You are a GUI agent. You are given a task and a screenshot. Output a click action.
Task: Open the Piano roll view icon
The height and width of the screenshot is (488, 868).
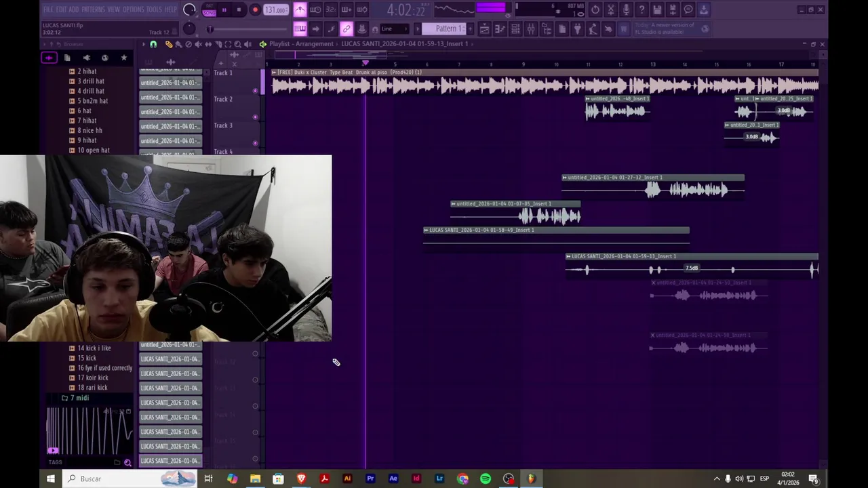click(x=500, y=28)
